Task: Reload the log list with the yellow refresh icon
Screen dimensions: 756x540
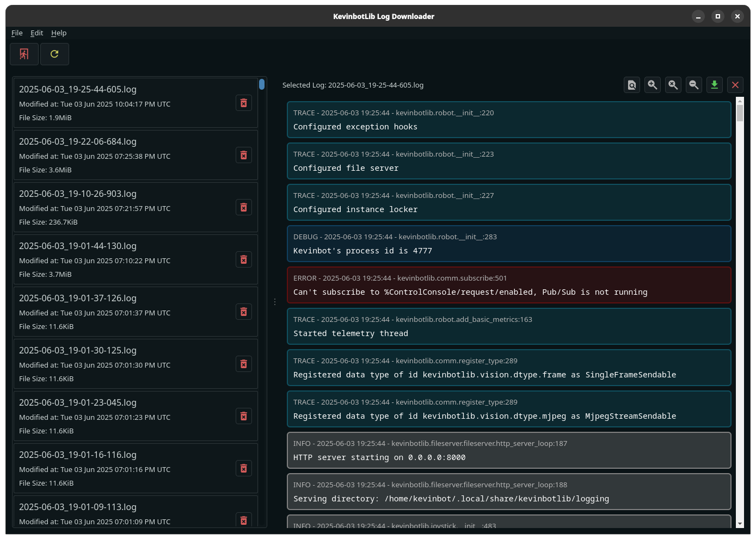Action: 54,54
